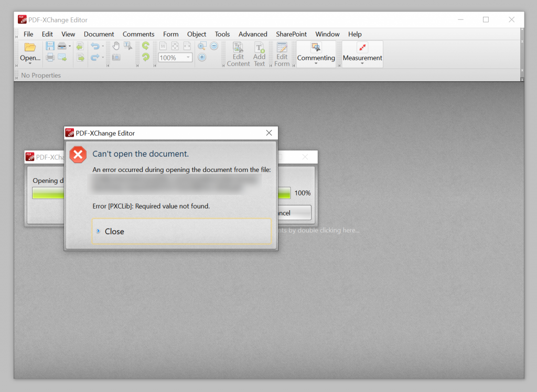The width and height of the screenshot is (537, 392).
Task: Click "Error [PXCLib]: Required value not found." text
Action: pos(151,206)
